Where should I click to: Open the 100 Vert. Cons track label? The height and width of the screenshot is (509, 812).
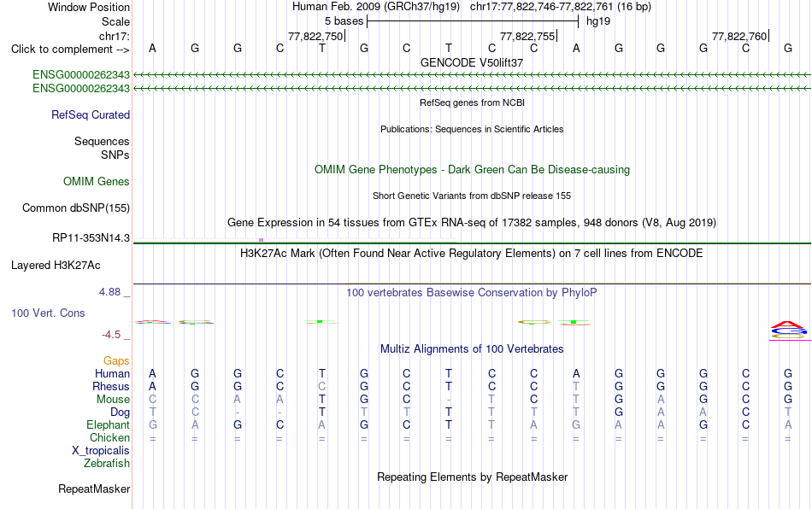(48, 313)
